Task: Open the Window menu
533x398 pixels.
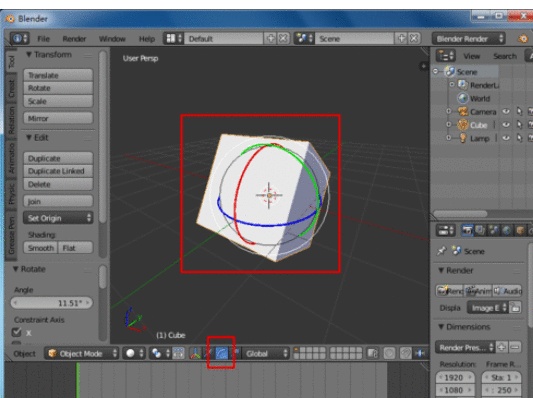Action: coord(112,39)
